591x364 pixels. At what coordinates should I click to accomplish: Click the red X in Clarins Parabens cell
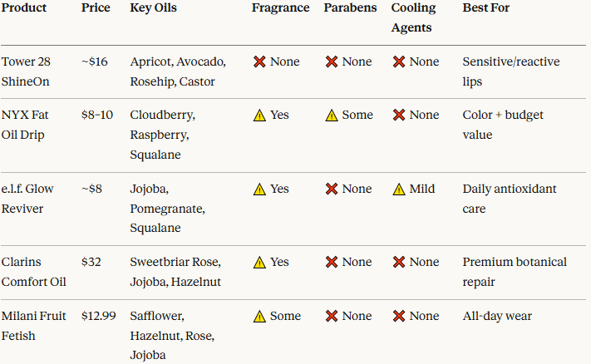[x=332, y=262]
